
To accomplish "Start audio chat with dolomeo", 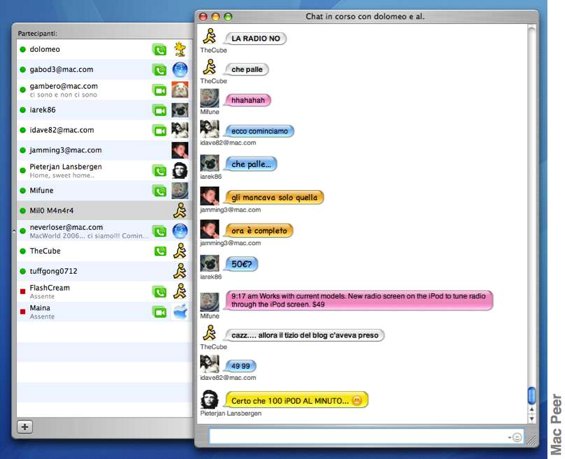I will 159,49.
